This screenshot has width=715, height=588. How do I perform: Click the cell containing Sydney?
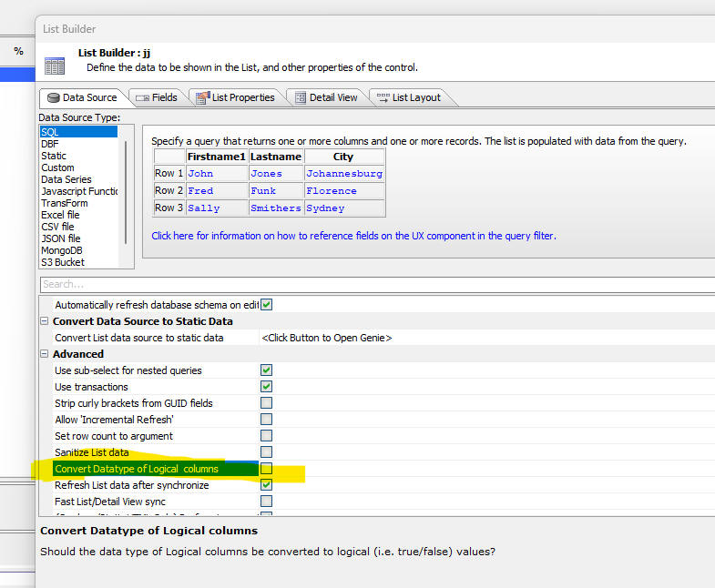(344, 208)
